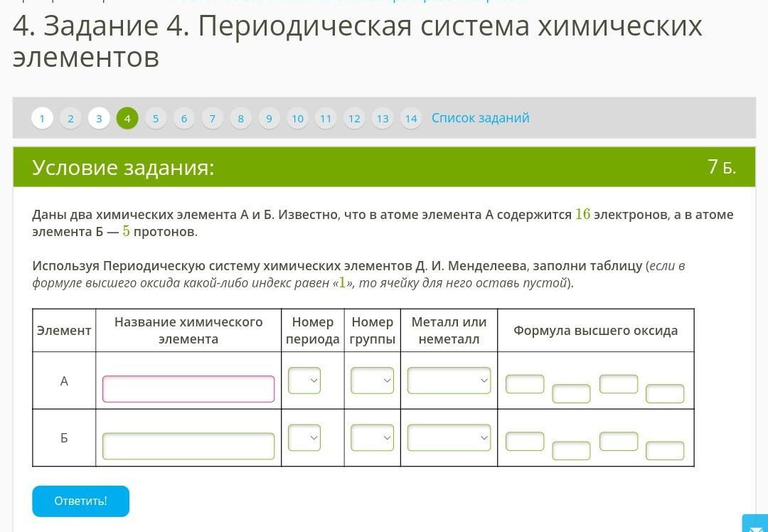Click first oxide index box for element Б

point(572,451)
